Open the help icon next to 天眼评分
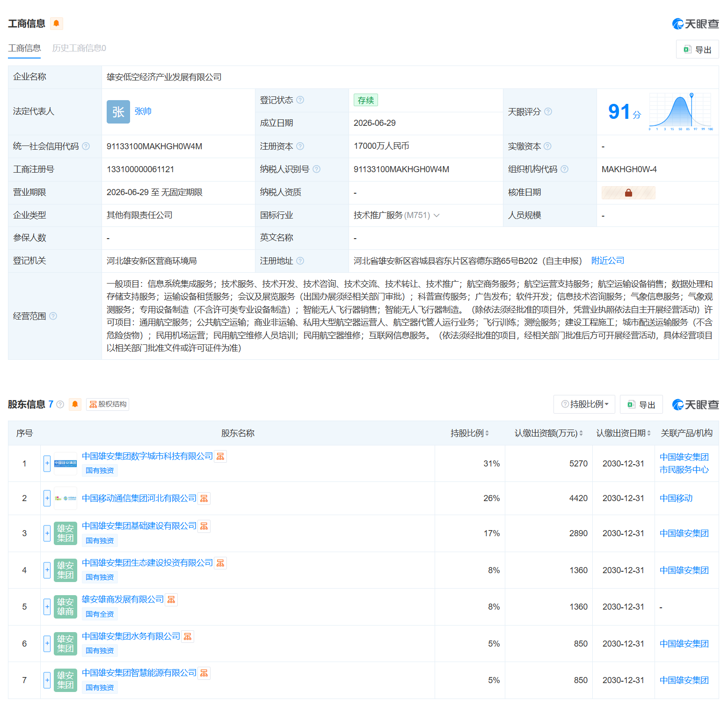 click(548, 111)
